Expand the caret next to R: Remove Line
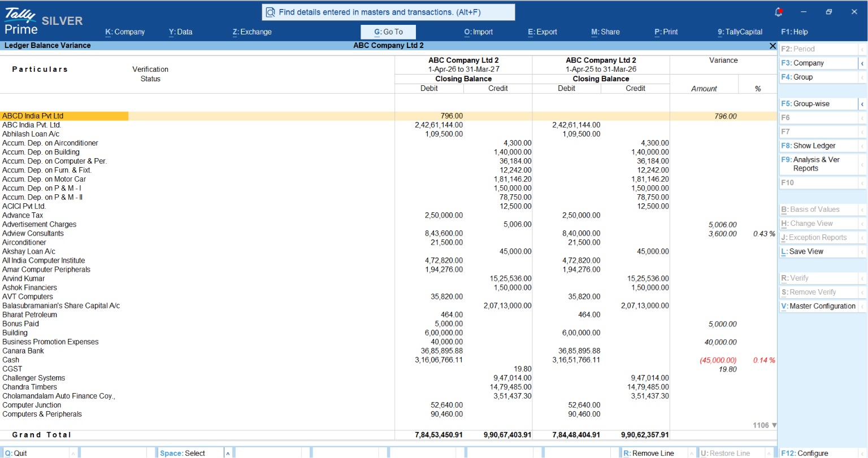The width and height of the screenshot is (868, 458). point(692,453)
